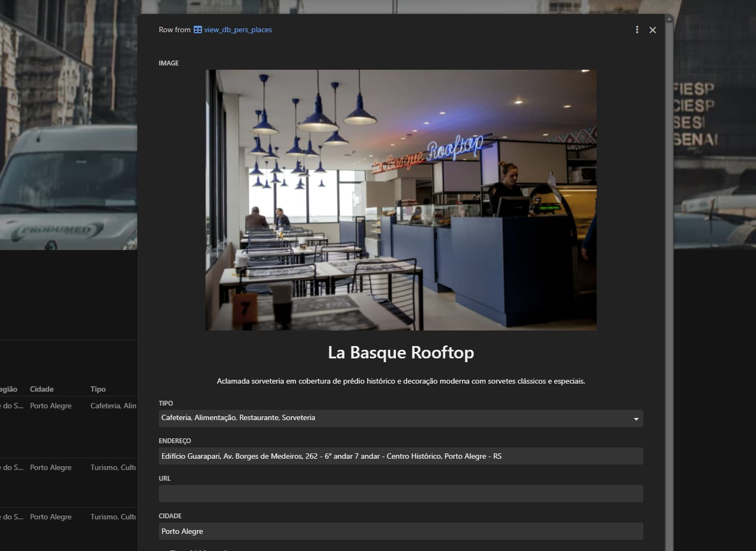Sort by the Cidade column header
The image size is (756, 551).
click(x=42, y=389)
